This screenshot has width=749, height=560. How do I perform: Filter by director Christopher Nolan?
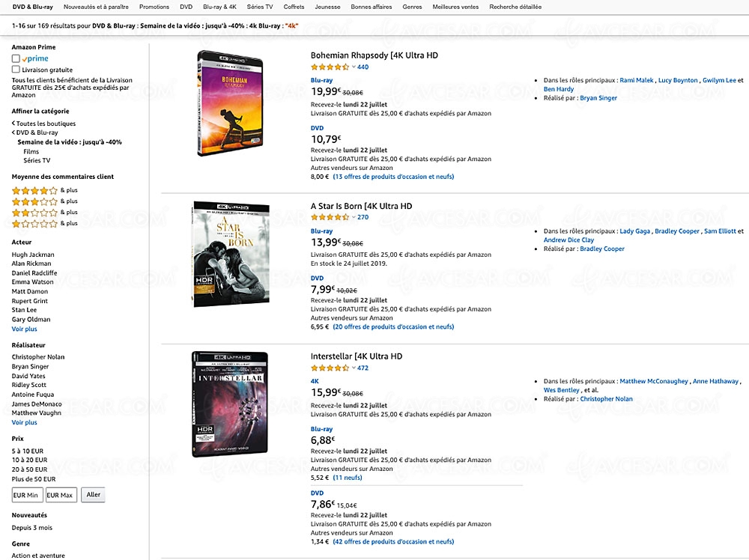pyautogui.click(x=37, y=356)
